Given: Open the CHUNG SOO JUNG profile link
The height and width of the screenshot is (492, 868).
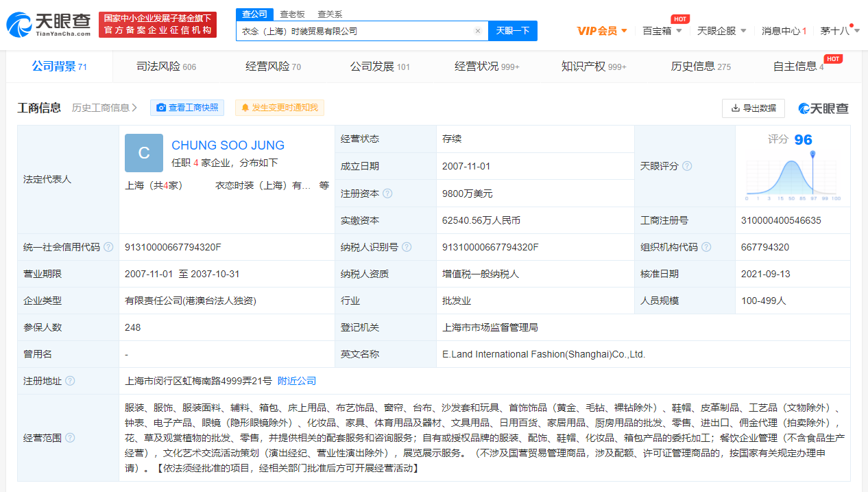Looking at the screenshot, I should pos(228,145).
